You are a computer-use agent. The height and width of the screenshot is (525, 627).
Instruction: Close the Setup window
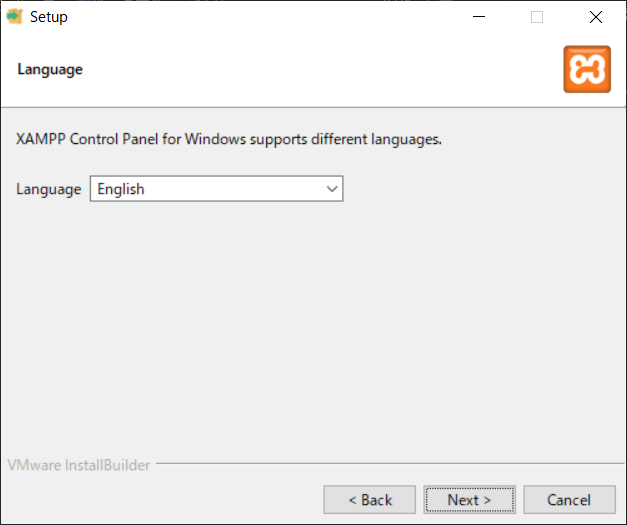(596, 17)
